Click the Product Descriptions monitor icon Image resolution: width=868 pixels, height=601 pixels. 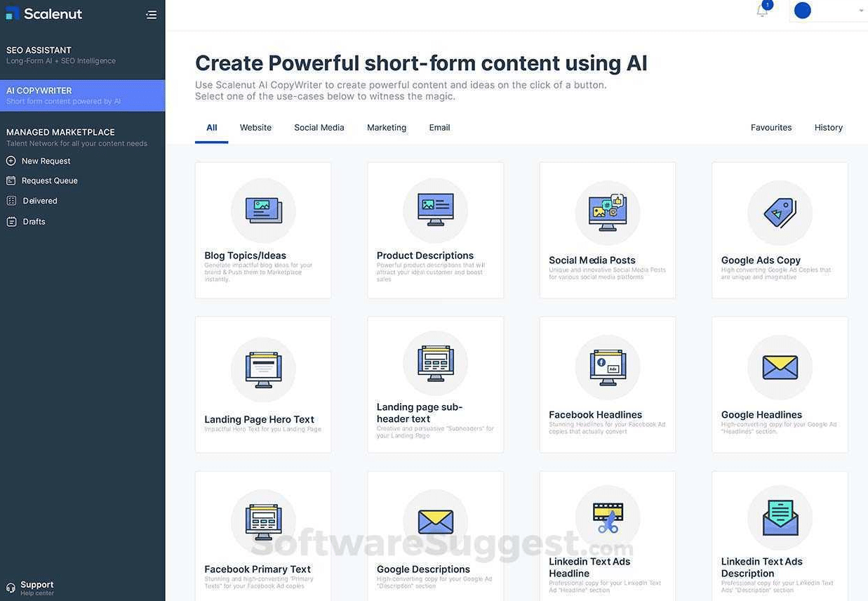(435, 211)
